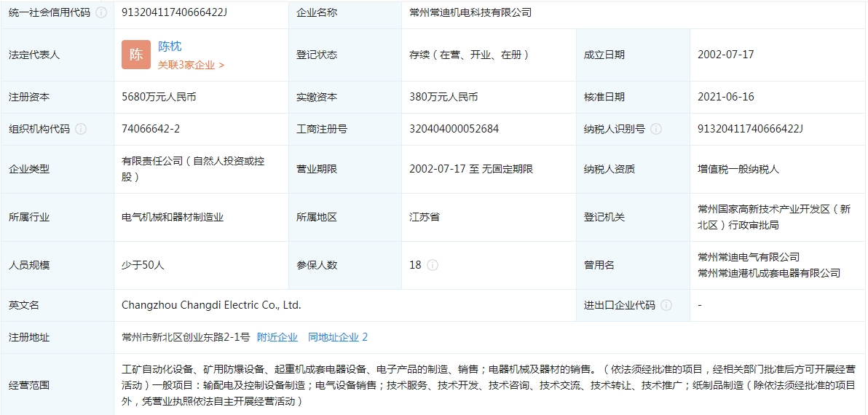Screen dimensions: 868x415
Task: Click the orange 陈 avatar icon
Action: coord(136,55)
